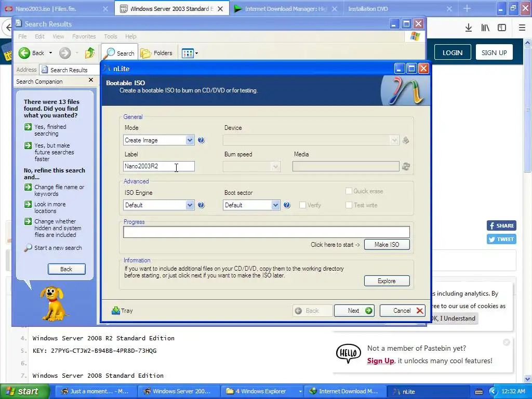Click the ISO progress bar
The width and height of the screenshot is (532, 399).
[267, 232]
